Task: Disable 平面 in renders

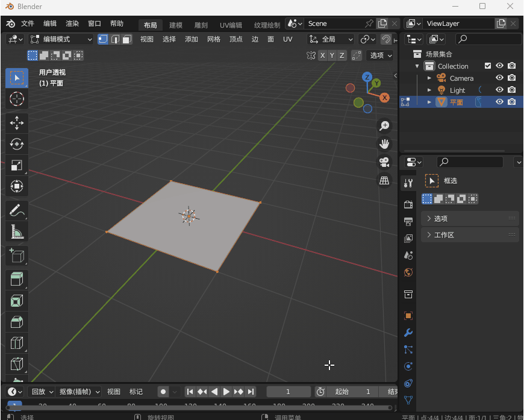Action: (511, 102)
